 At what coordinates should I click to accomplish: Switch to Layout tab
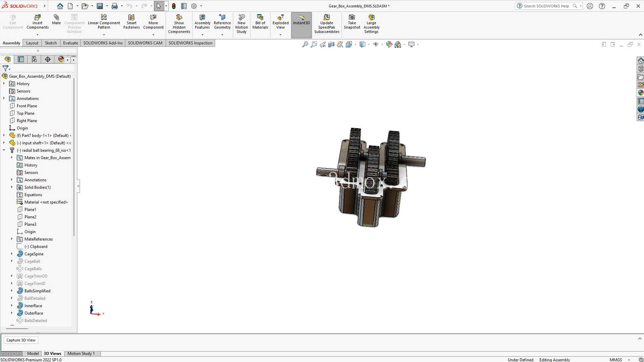tap(32, 43)
